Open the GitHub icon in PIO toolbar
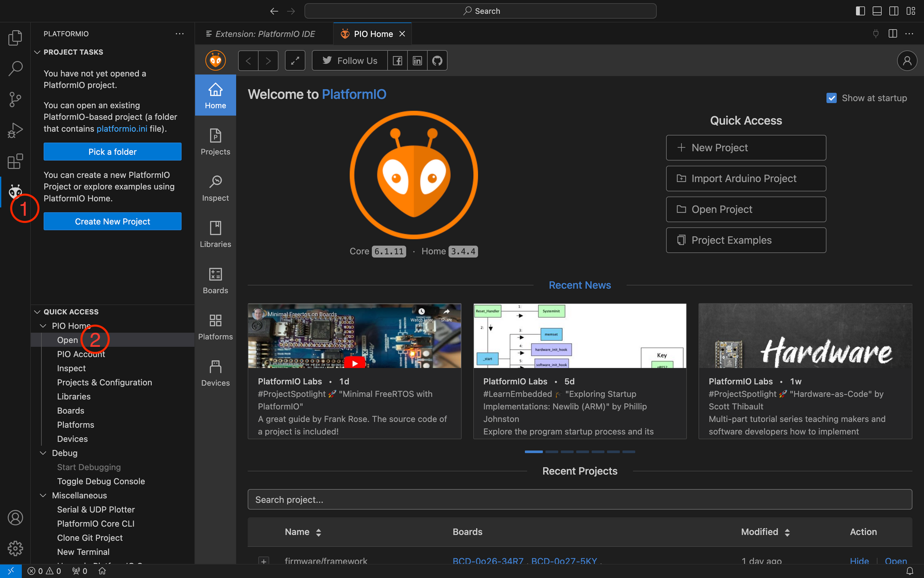 pos(437,61)
